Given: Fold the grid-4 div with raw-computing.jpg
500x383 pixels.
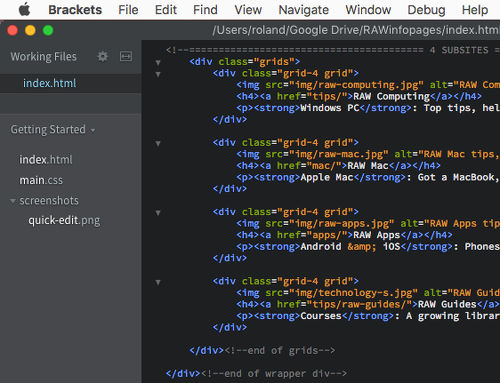Looking at the screenshot, I should pyautogui.click(x=158, y=74).
